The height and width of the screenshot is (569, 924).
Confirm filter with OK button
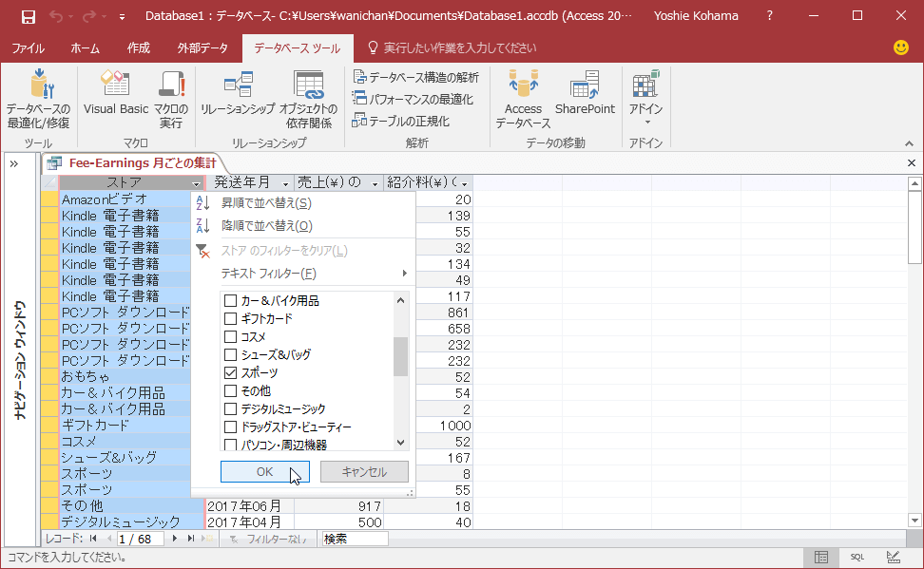(x=264, y=472)
